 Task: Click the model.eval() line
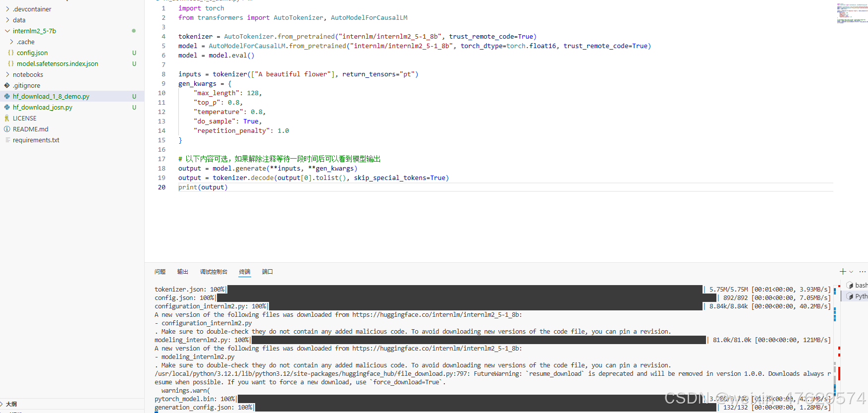pyautogui.click(x=216, y=56)
